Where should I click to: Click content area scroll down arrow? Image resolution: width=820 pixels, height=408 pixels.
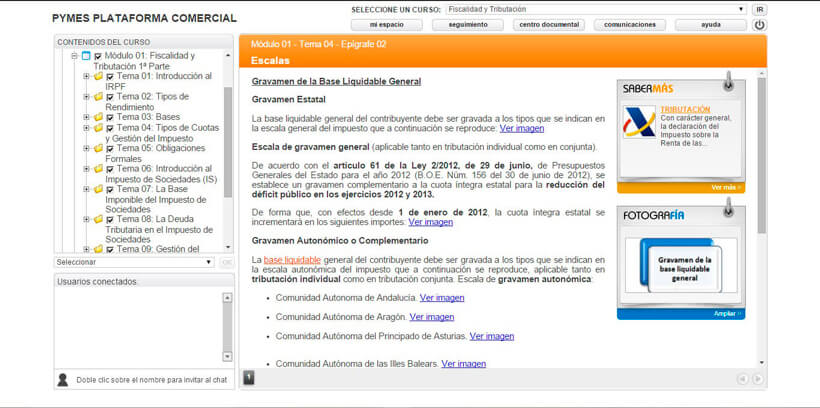coord(761,362)
